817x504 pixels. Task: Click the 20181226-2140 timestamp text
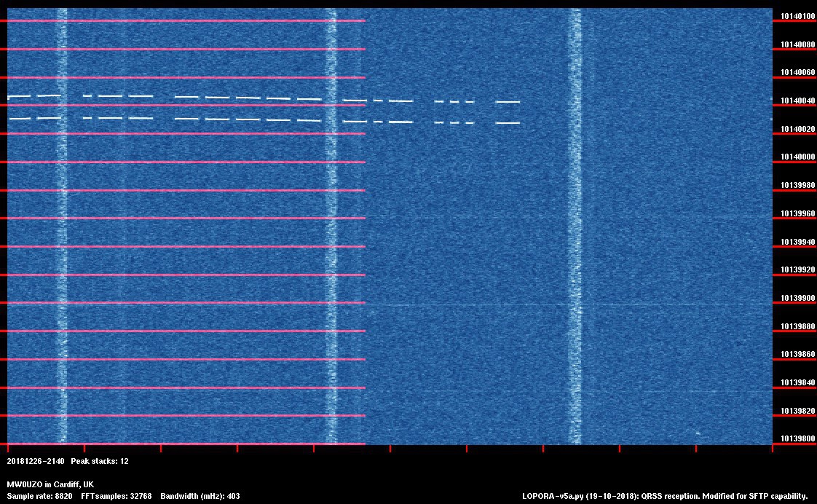coord(36,461)
